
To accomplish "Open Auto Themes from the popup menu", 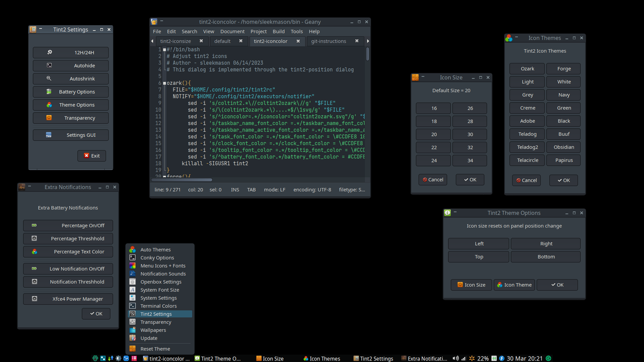I will pos(159,249).
